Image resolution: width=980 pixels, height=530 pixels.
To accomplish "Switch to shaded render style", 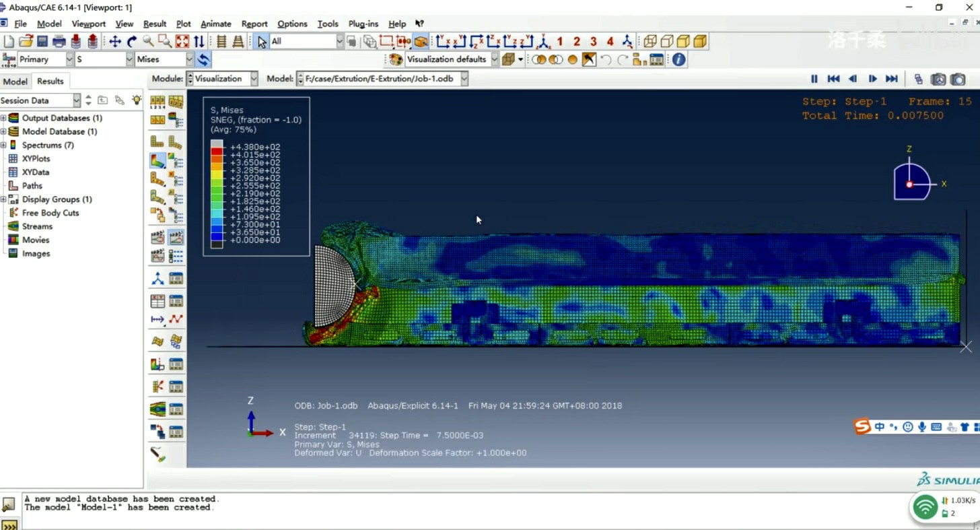I will pos(700,42).
